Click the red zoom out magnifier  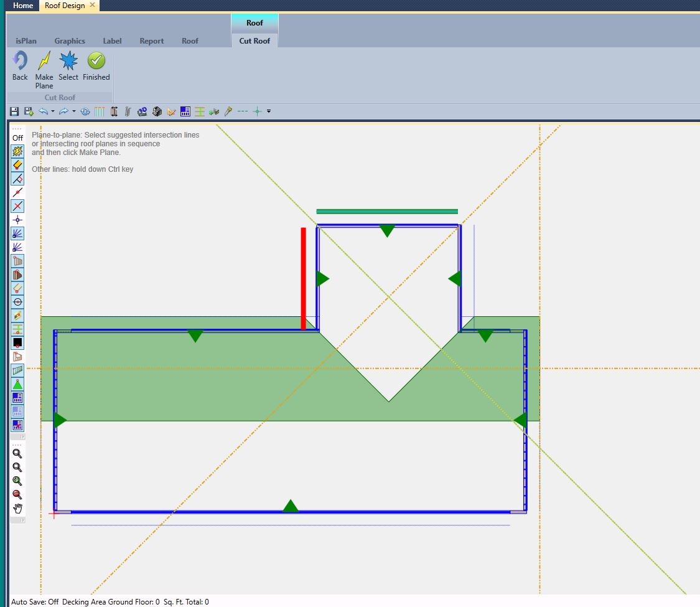pyautogui.click(x=17, y=495)
